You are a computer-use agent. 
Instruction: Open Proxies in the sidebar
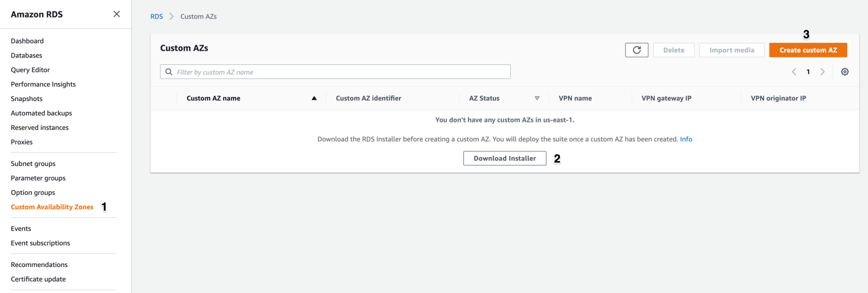[x=21, y=142]
